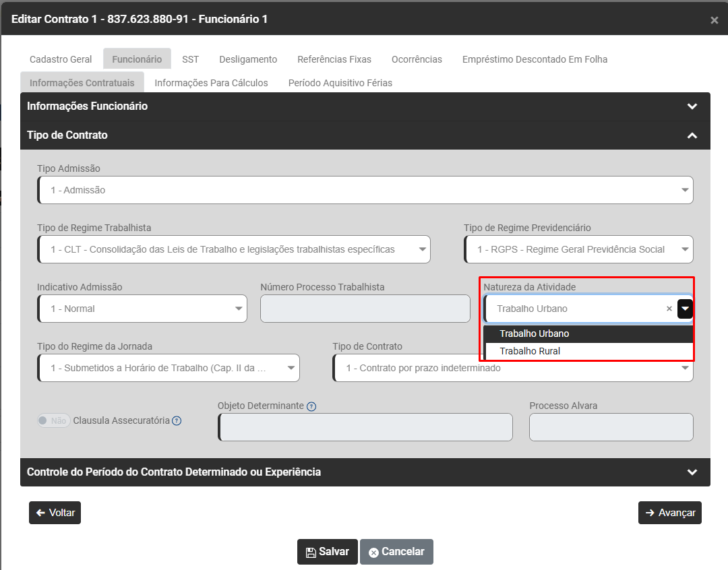Switch to the Cadastro Geral tab
Image resolution: width=728 pixels, height=570 pixels.
pos(61,59)
